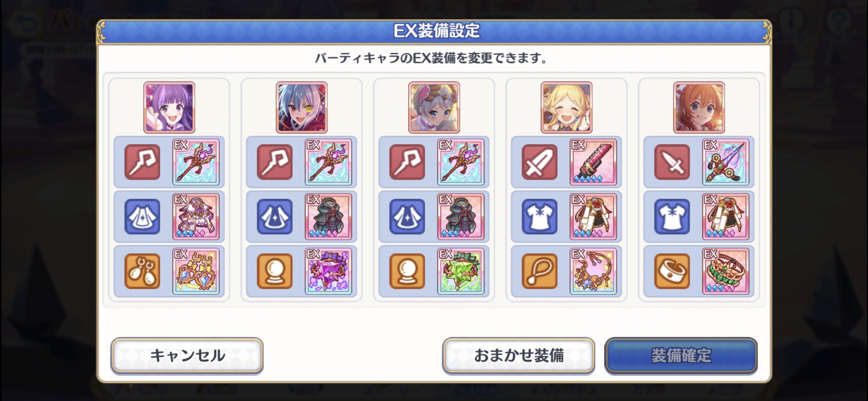The width and height of the screenshot is (868, 401).
Task: Select the purple dress EX armor of the first character
Action: [x=196, y=217]
